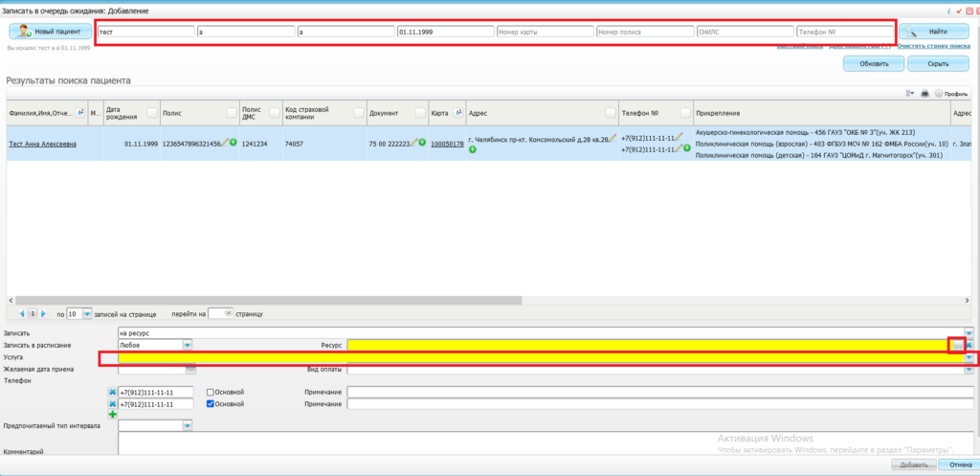
Task: Click the Добавить button at the bottom
Action: [x=914, y=465]
